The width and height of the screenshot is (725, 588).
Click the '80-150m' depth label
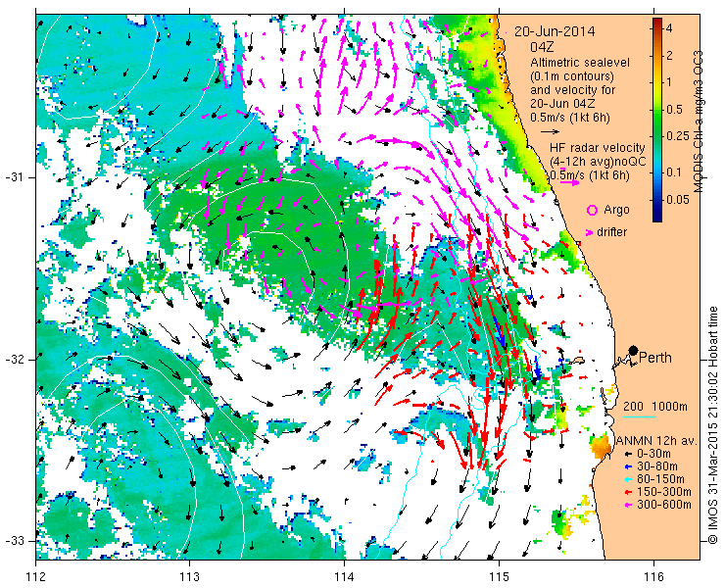click(660, 479)
